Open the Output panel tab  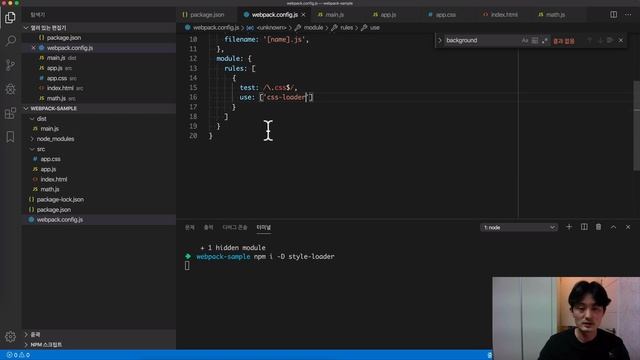(x=209, y=227)
